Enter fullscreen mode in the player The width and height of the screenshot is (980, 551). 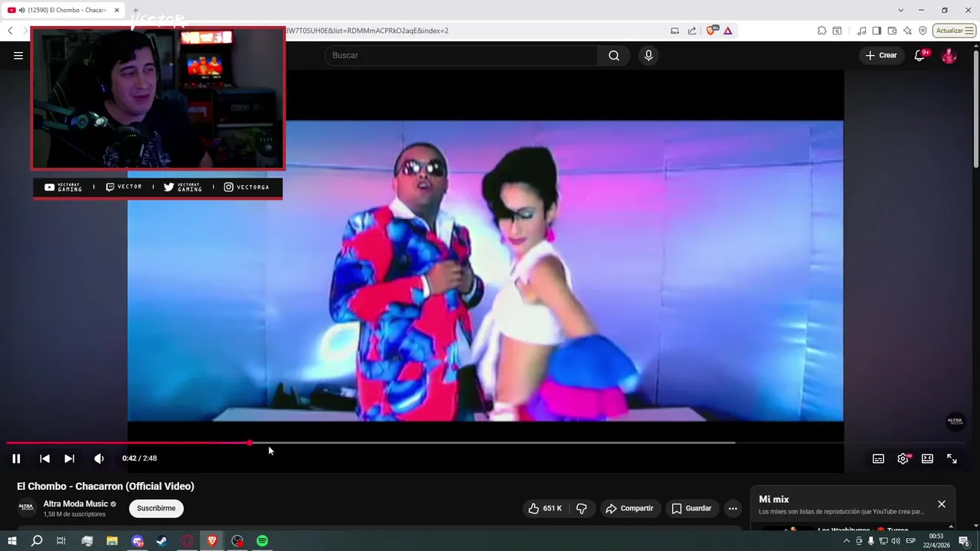(952, 458)
